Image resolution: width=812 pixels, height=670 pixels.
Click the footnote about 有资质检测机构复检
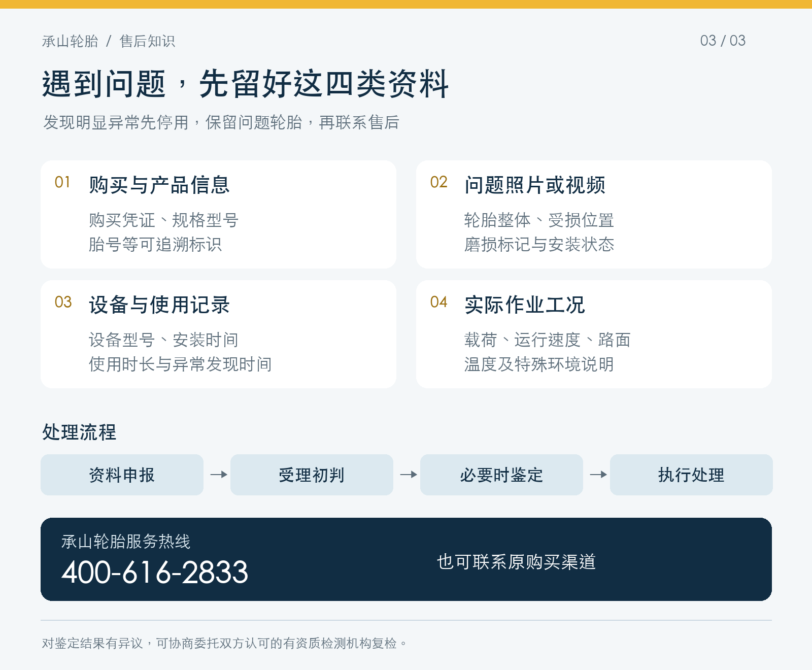click(224, 644)
